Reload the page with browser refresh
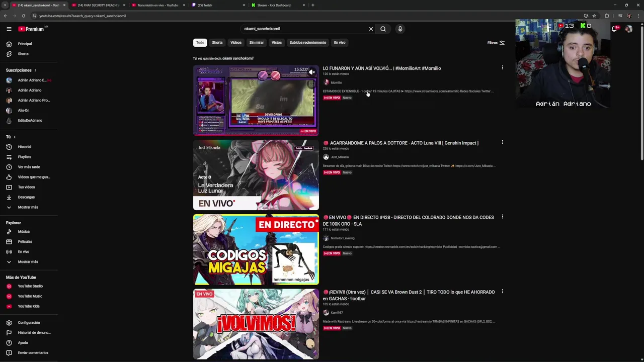The image size is (644, 362). 23,16
